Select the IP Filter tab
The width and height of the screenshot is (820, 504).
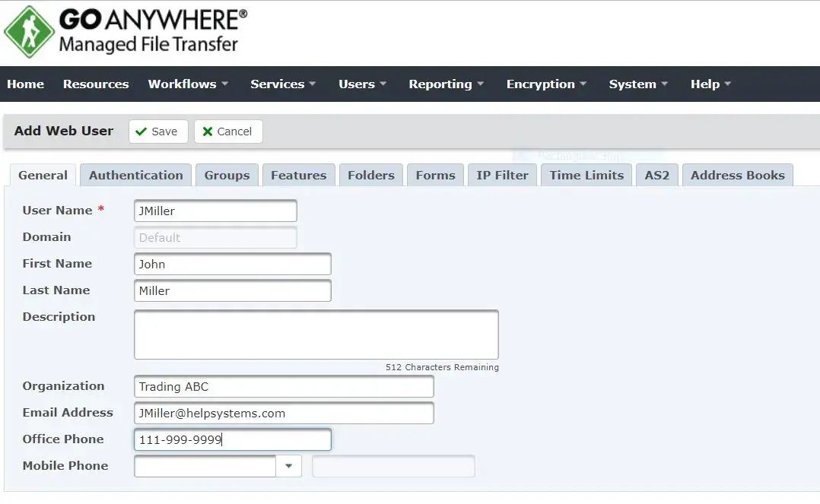[x=502, y=176]
